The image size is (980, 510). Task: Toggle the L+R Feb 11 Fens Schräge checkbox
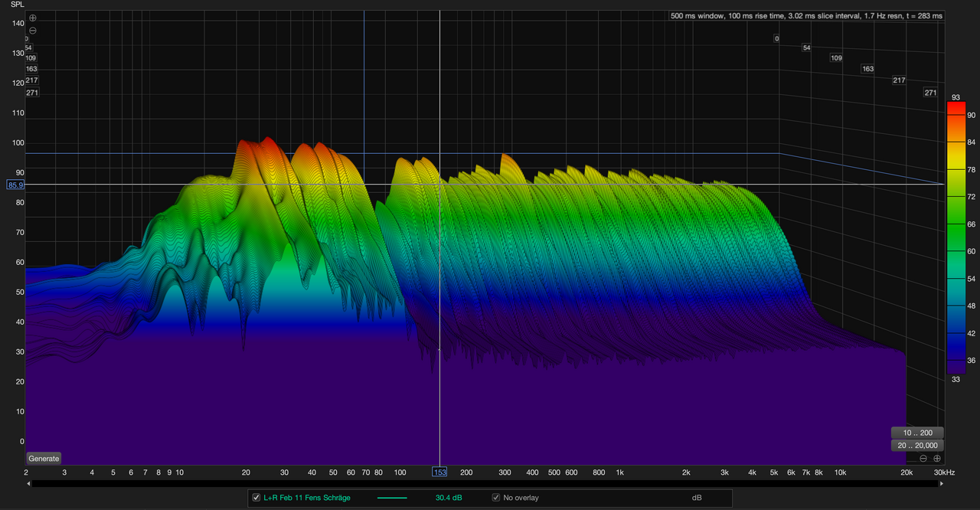tap(256, 498)
